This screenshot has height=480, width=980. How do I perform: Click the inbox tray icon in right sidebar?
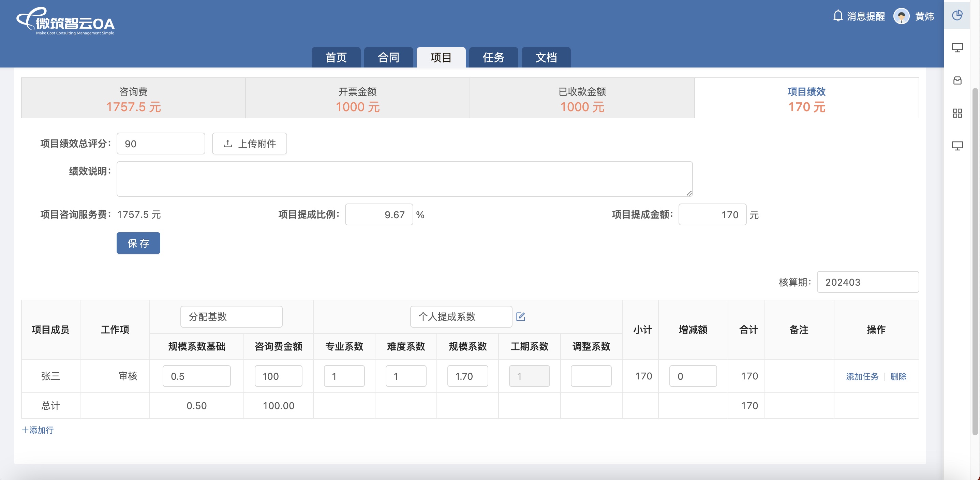(x=957, y=81)
